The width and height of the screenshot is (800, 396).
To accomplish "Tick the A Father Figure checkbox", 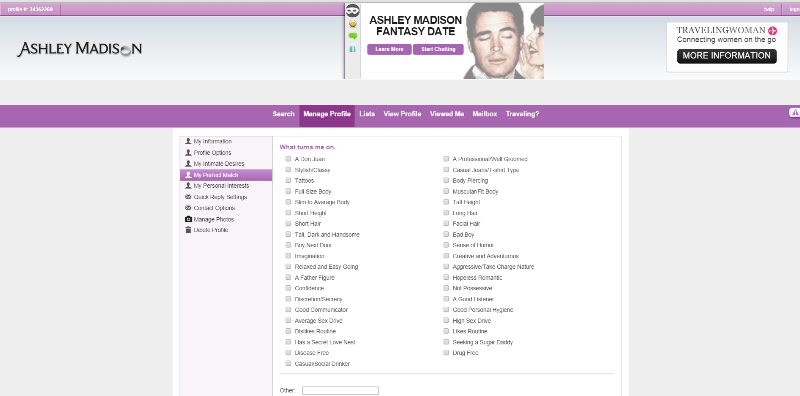I will (288, 278).
